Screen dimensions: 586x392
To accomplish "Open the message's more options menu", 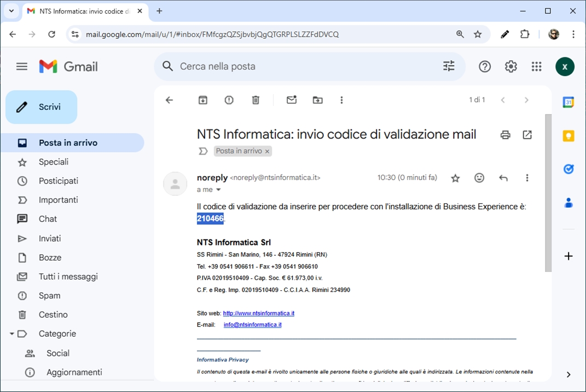I will [x=527, y=178].
